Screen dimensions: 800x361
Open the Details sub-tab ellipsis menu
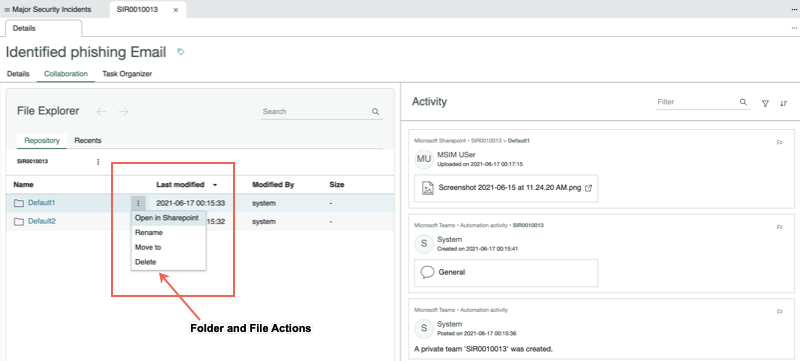tap(794, 28)
